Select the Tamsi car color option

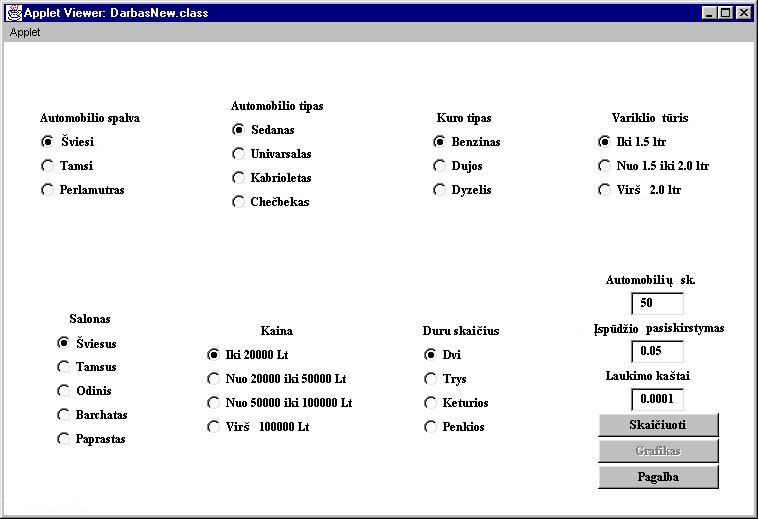(47, 166)
